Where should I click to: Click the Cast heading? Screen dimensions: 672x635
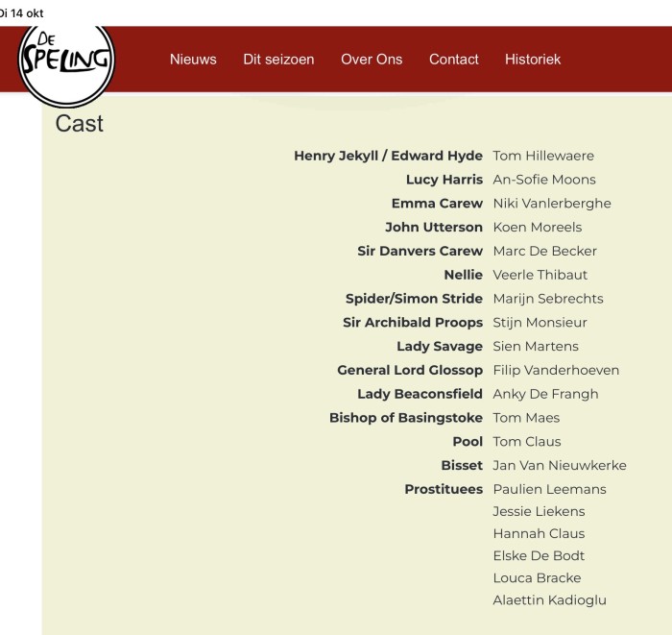(80, 123)
